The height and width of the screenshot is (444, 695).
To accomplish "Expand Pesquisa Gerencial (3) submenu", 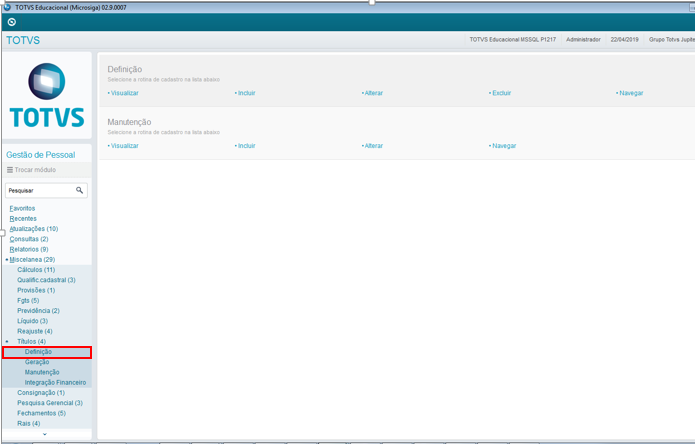I will [x=50, y=403].
